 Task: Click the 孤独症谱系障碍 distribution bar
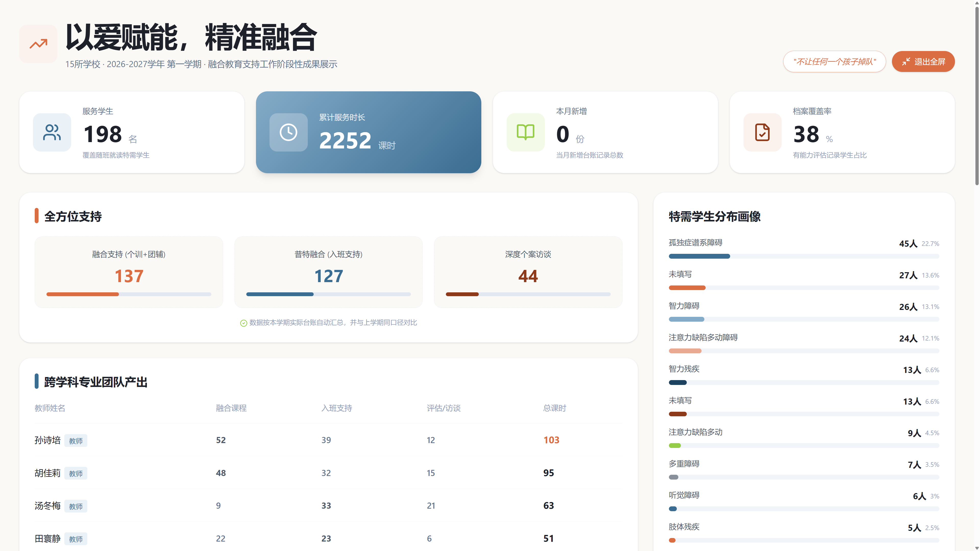click(x=804, y=256)
